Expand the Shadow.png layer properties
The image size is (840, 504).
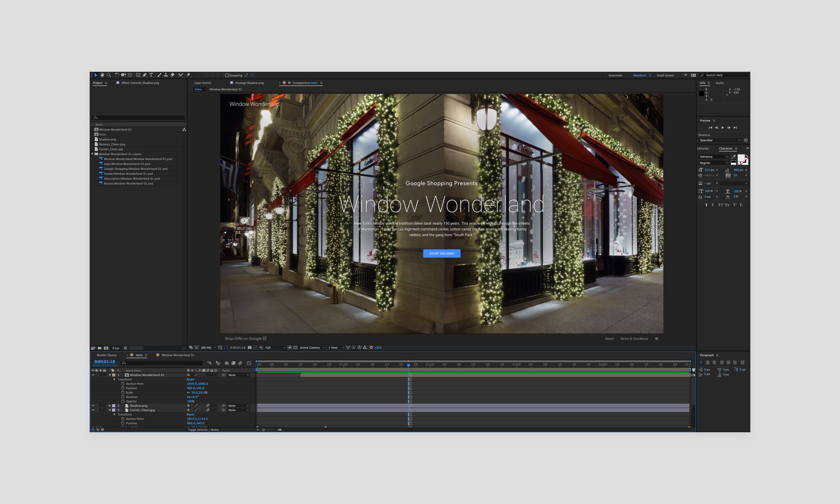[110, 406]
